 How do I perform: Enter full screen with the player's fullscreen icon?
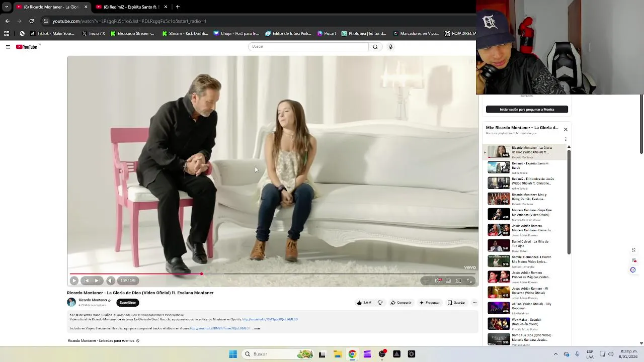point(470,281)
